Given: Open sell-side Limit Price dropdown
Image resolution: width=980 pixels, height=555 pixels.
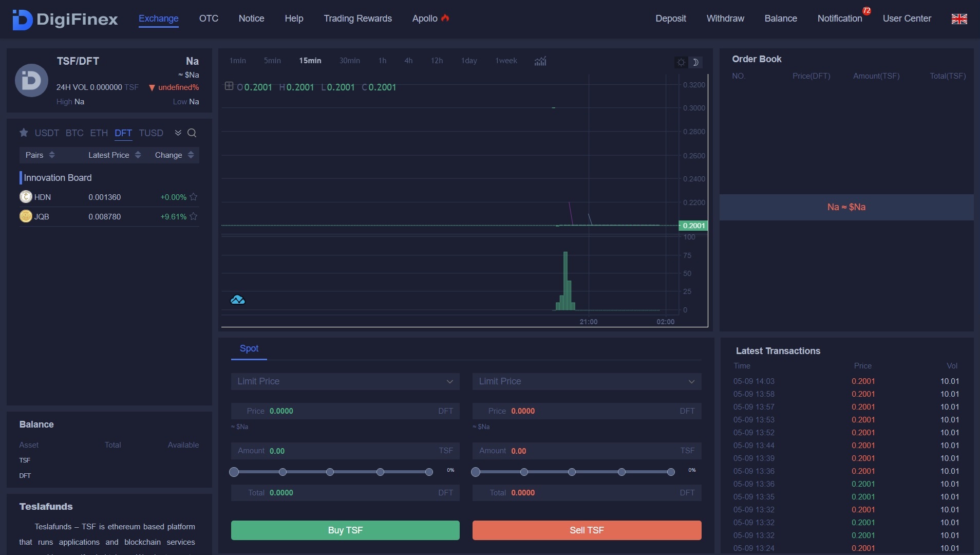Looking at the screenshot, I should pyautogui.click(x=587, y=381).
